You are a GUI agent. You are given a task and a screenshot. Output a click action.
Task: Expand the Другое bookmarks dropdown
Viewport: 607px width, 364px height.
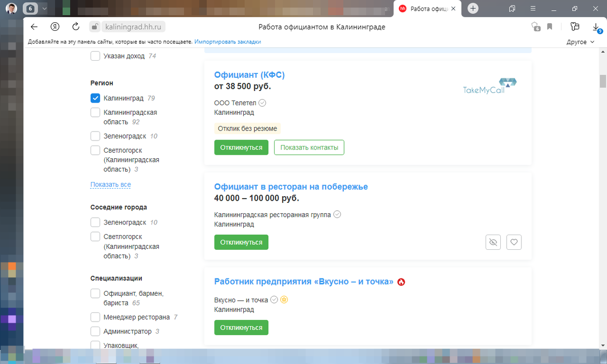(581, 42)
